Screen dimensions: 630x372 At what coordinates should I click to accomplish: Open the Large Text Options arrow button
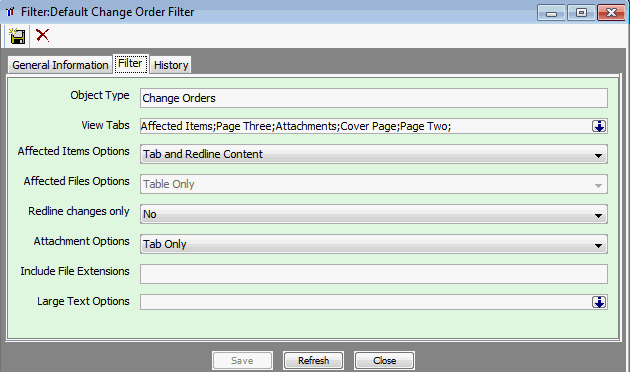click(x=599, y=302)
